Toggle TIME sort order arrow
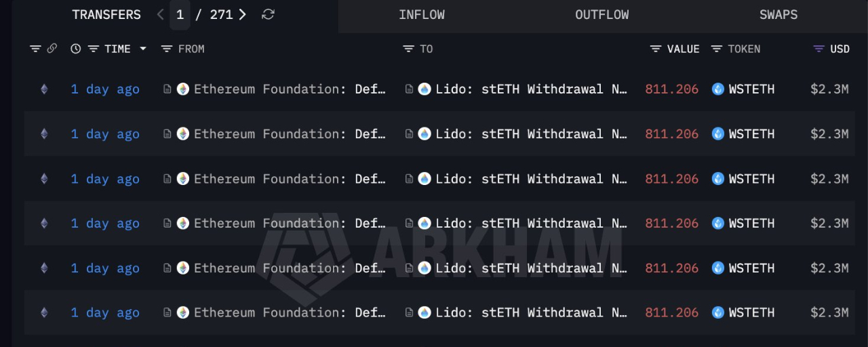 [x=143, y=49]
